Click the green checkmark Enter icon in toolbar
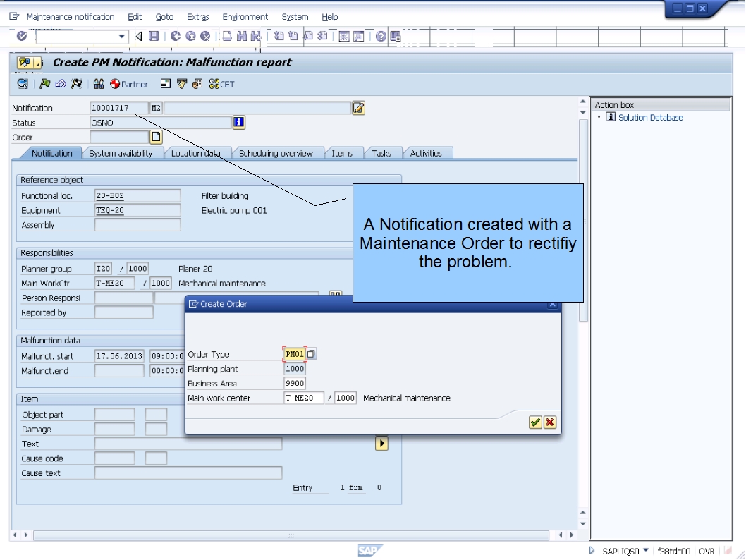Viewport: 746px width, 560px height. [x=22, y=36]
